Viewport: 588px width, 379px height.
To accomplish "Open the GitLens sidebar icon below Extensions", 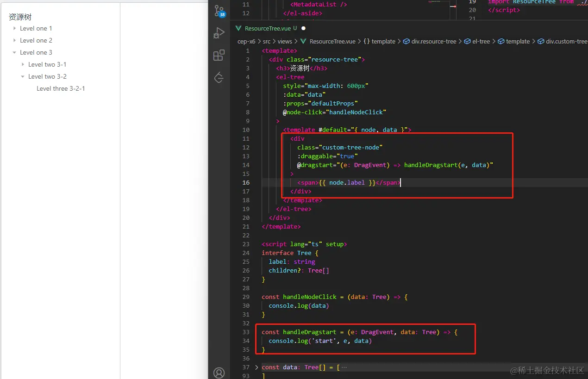I will (x=219, y=78).
